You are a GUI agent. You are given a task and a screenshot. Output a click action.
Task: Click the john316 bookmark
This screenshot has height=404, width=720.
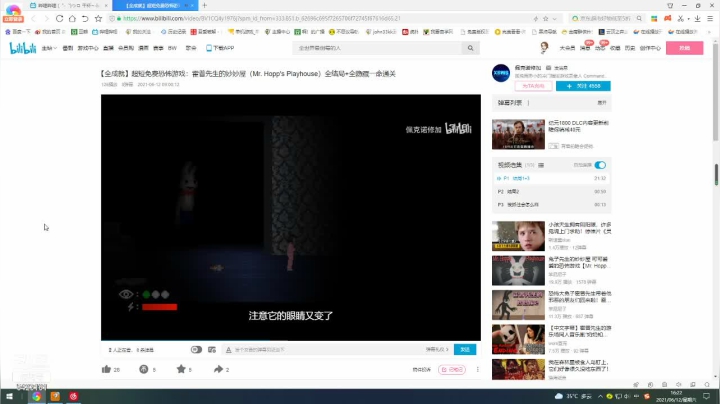(x=381, y=32)
